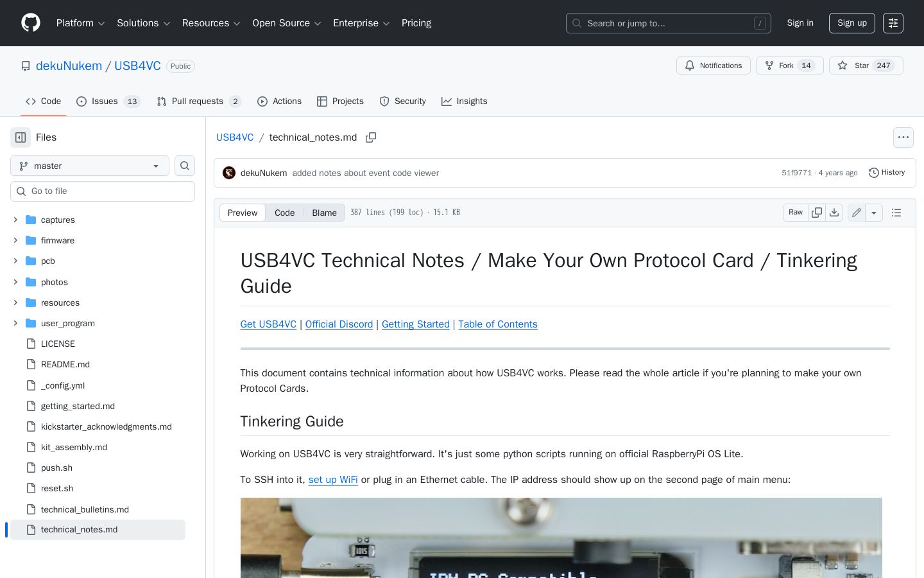Focus the Search or jump to field
This screenshot has width=924, height=578.
click(x=669, y=23)
